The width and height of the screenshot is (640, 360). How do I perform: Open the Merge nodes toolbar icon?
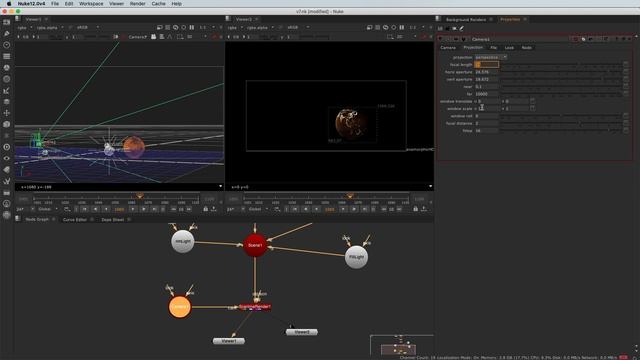(x=7, y=102)
